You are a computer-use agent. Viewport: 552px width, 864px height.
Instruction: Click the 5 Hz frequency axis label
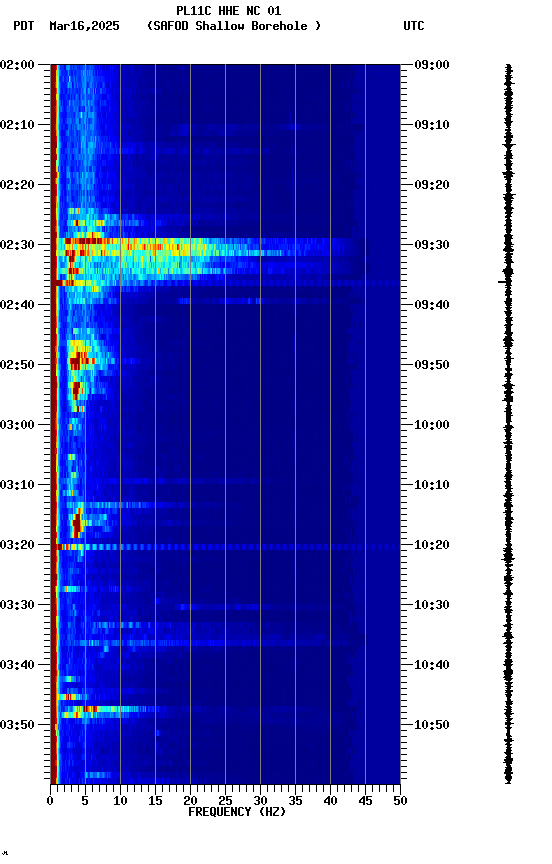click(85, 801)
